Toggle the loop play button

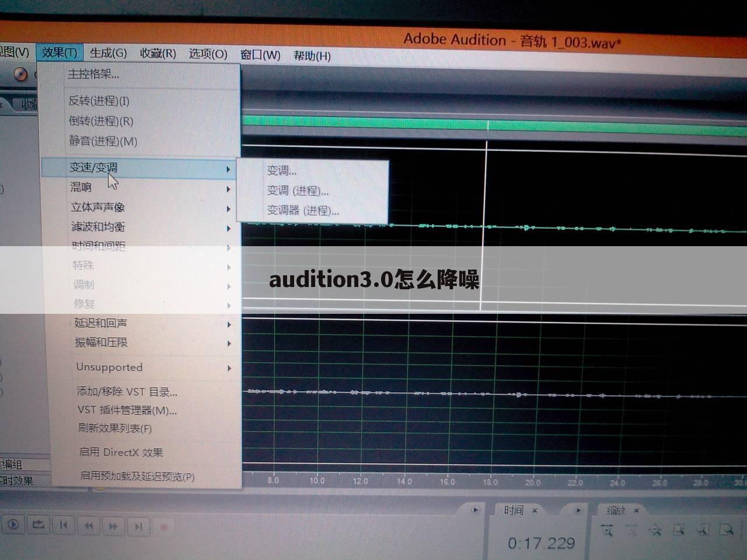coord(38,525)
